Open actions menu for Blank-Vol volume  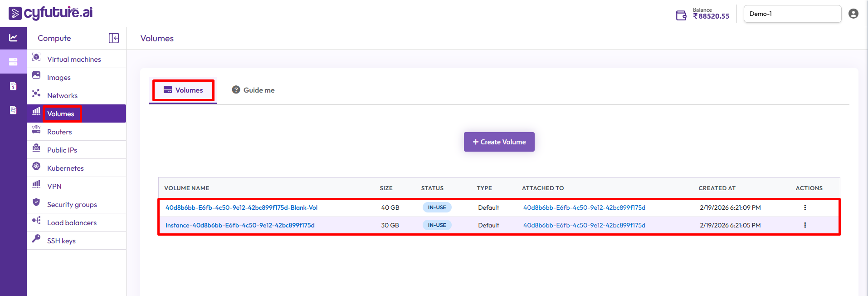[805, 207]
